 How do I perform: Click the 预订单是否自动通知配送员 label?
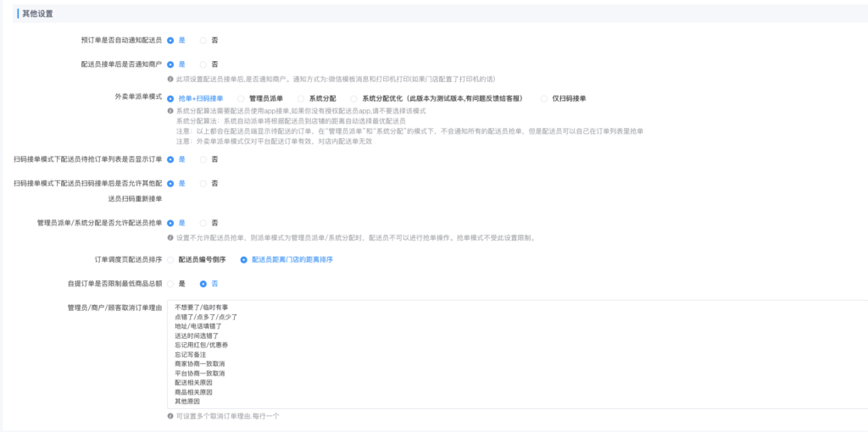tap(122, 40)
